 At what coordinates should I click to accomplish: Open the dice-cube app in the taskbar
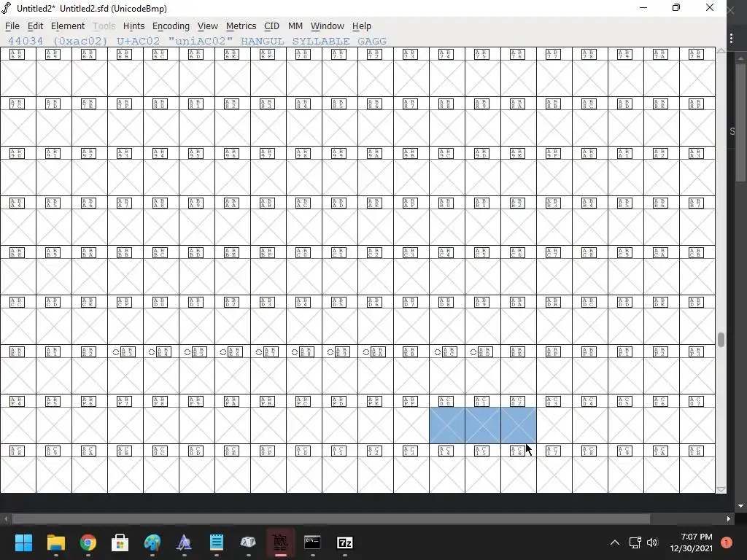(x=248, y=542)
